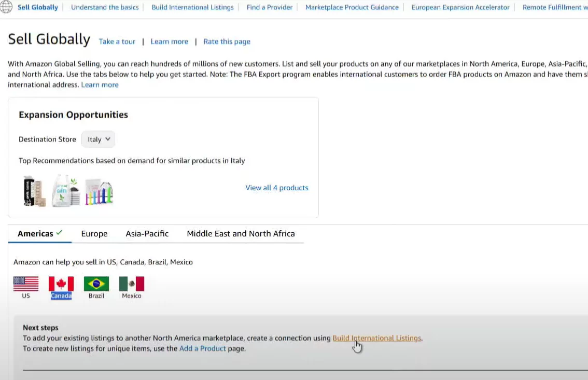Viewport: 588px width, 380px height.
Task: Switch to the Asia-Pacific tab
Action: pyautogui.click(x=147, y=233)
